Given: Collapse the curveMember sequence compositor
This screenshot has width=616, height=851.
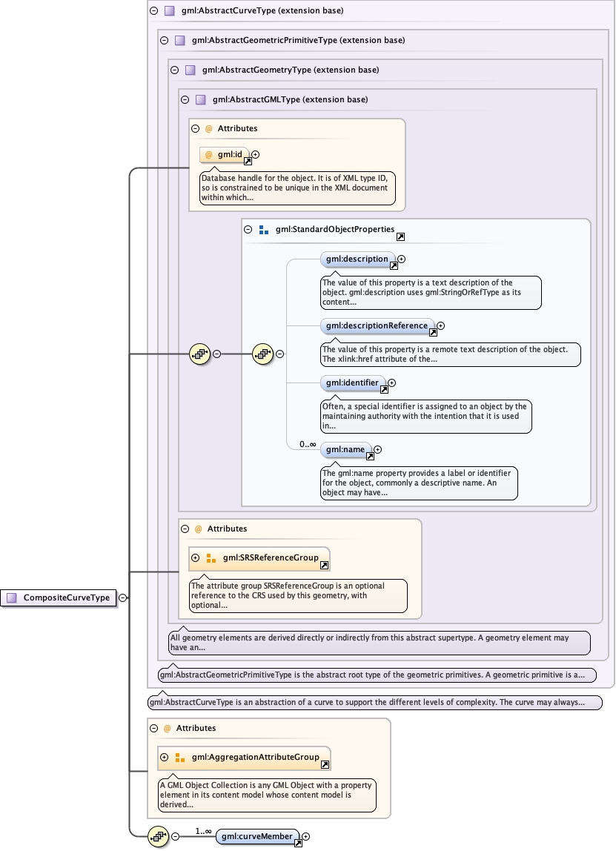Looking at the screenshot, I should click(x=175, y=837).
